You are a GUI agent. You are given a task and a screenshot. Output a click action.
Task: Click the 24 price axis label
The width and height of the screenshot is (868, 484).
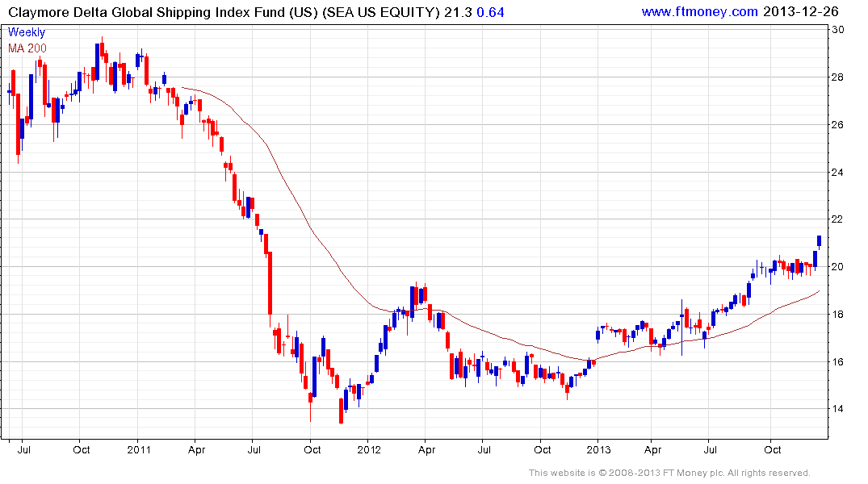[837, 172]
